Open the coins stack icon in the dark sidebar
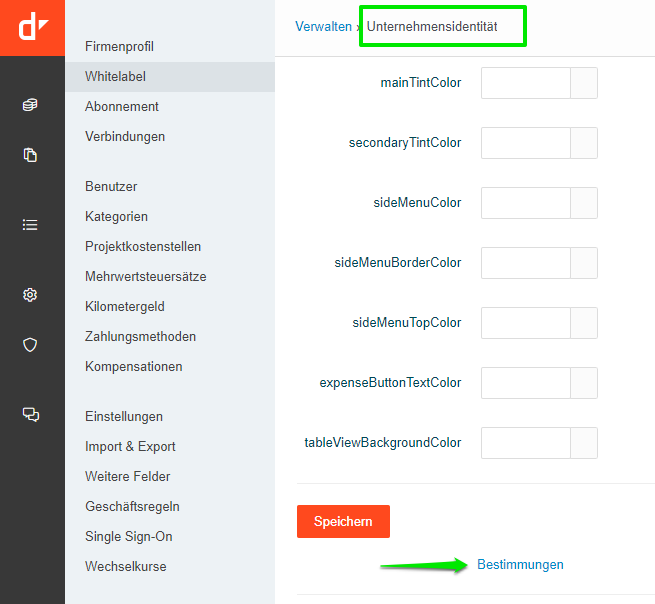This screenshot has width=655, height=604. 30,105
